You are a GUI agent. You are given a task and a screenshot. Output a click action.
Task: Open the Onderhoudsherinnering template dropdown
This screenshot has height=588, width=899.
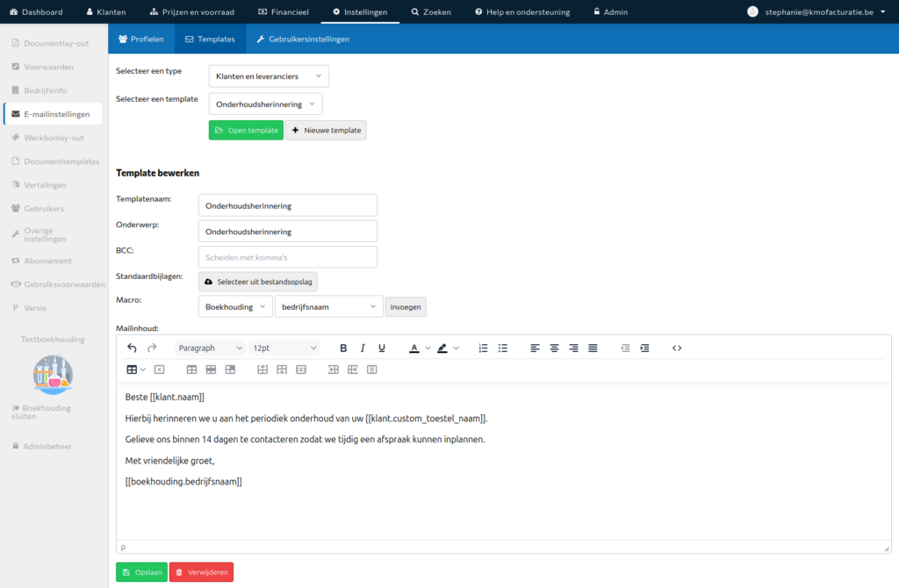click(x=265, y=104)
